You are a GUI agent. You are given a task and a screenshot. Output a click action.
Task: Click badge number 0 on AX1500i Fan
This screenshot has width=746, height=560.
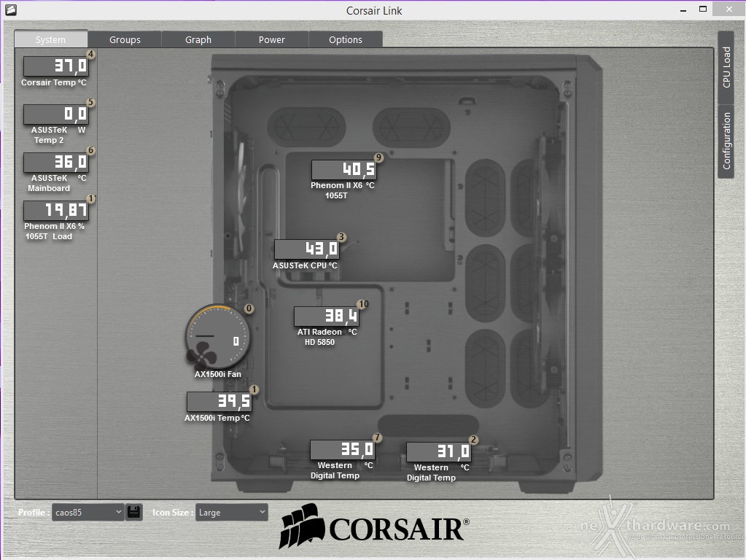click(x=249, y=308)
